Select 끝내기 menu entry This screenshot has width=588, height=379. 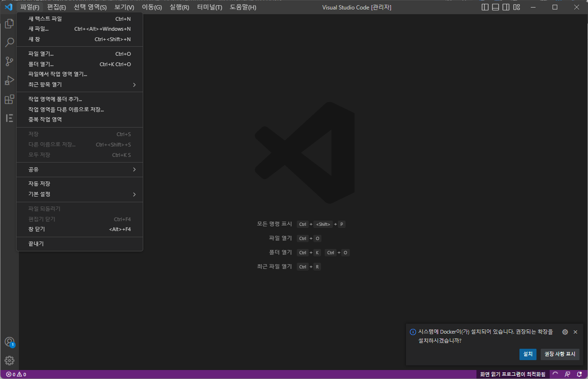pyautogui.click(x=79, y=244)
